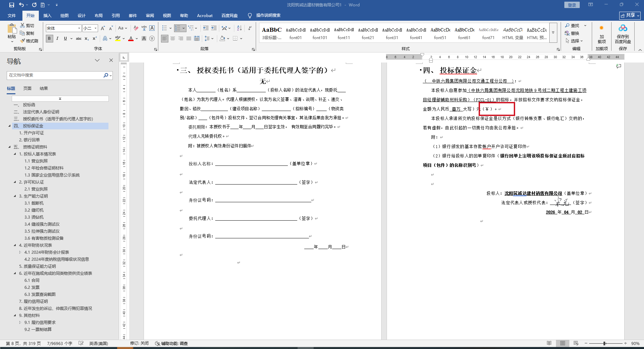Screen dimensions: 644x349
Task: Shrink font size with the smaller A icon
Action: point(111,28)
